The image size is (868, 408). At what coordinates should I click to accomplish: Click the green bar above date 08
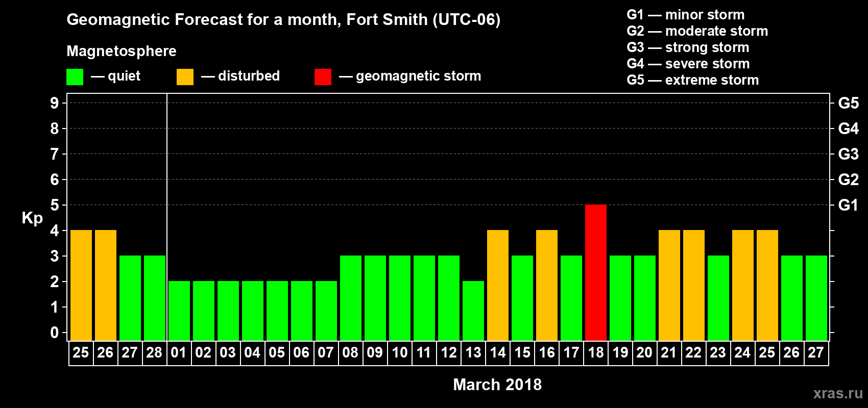(351, 298)
